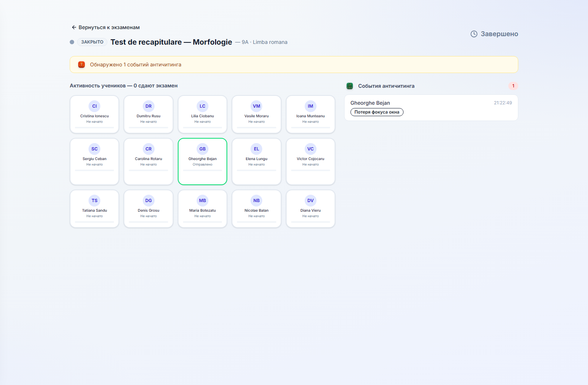The height and width of the screenshot is (385, 588).
Task: Click the SC avatar of Sergiu Ceban
Action: point(94,149)
